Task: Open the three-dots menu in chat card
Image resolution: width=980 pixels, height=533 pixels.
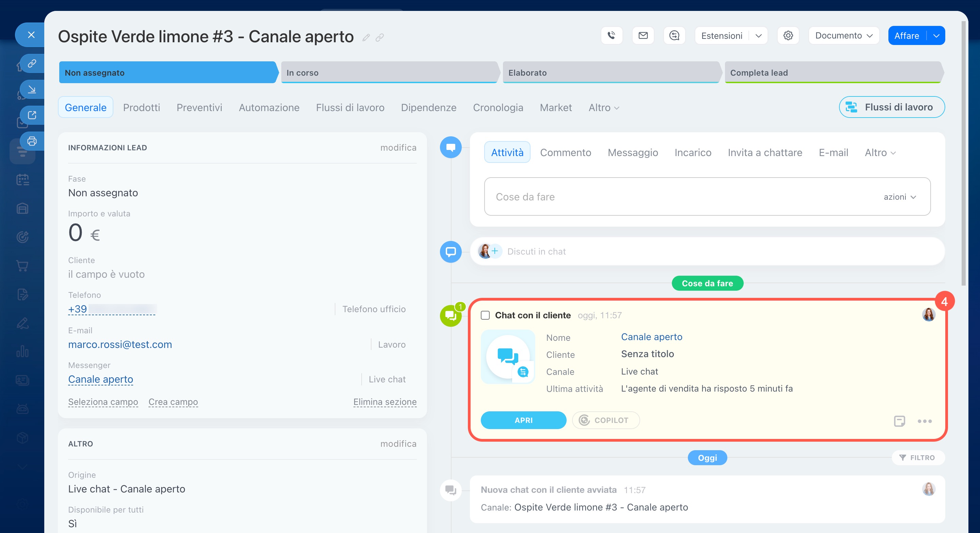Action: tap(924, 421)
